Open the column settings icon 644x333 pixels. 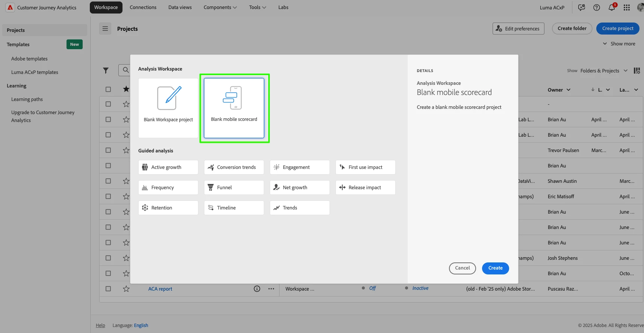click(637, 71)
